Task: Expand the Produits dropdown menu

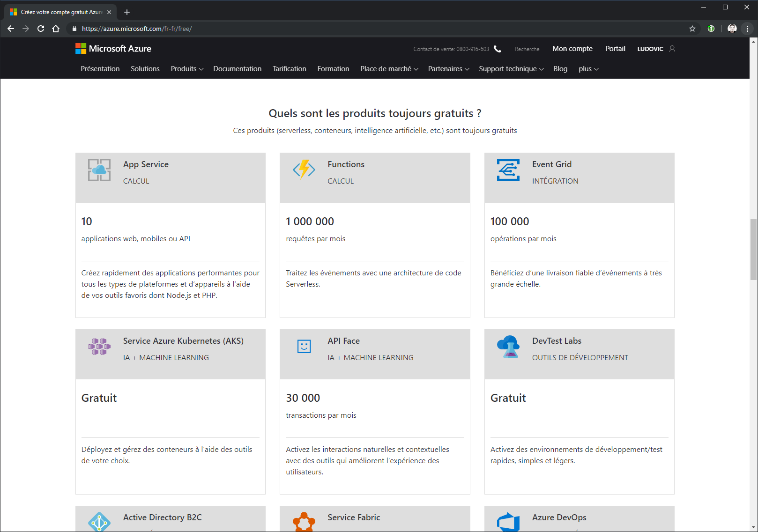Action: coord(187,69)
